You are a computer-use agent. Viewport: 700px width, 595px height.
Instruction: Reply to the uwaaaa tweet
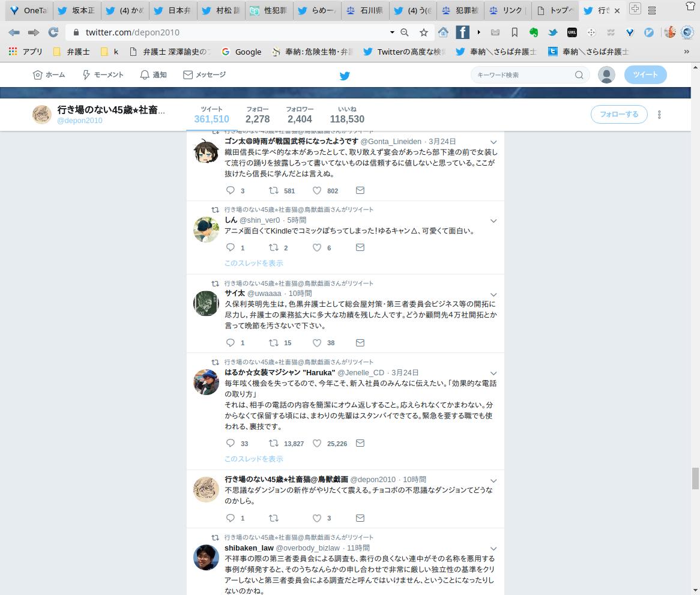(x=231, y=343)
